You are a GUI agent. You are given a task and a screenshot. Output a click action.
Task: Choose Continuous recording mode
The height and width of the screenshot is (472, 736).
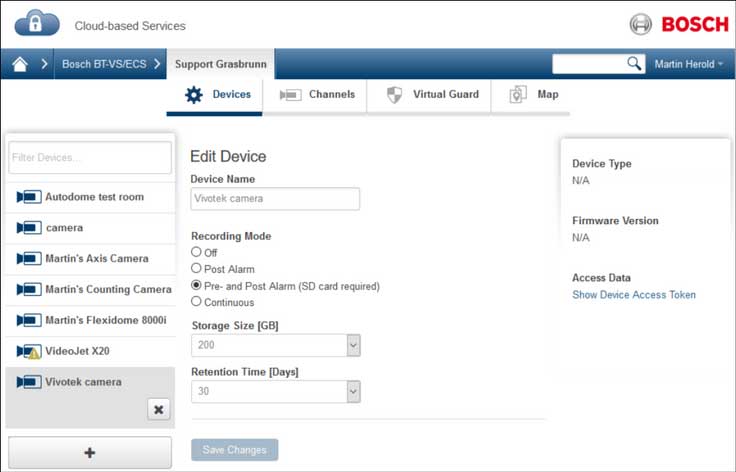pos(196,302)
